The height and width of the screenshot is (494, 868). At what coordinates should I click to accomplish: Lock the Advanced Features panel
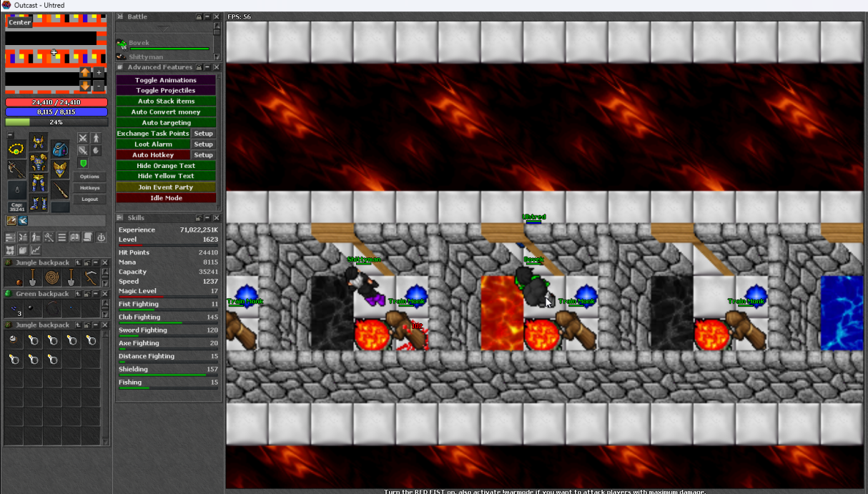[199, 67]
